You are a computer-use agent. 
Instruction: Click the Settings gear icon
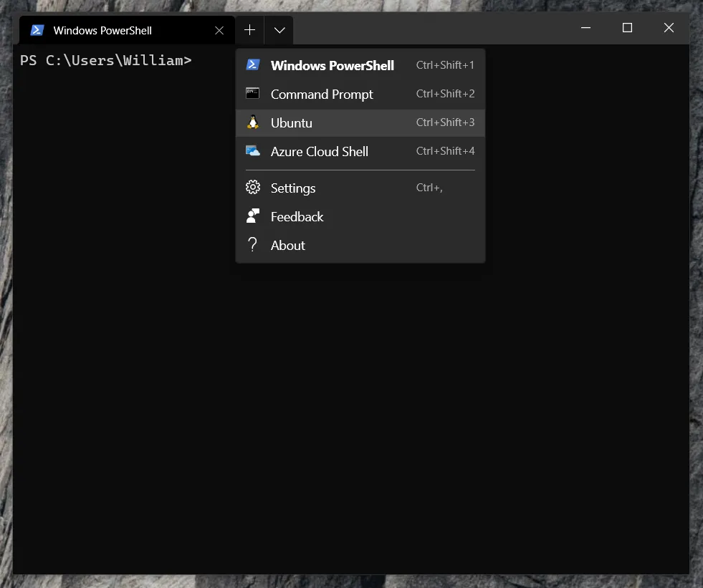click(x=253, y=187)
